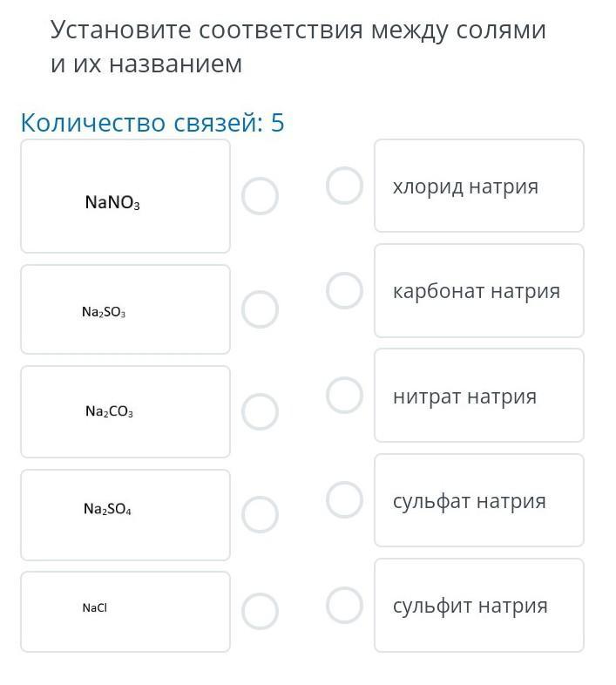This screenshot has height=685, width=616.
Task: Select the connector circle next to Na₂SO₄
Action: click(260, 514)
